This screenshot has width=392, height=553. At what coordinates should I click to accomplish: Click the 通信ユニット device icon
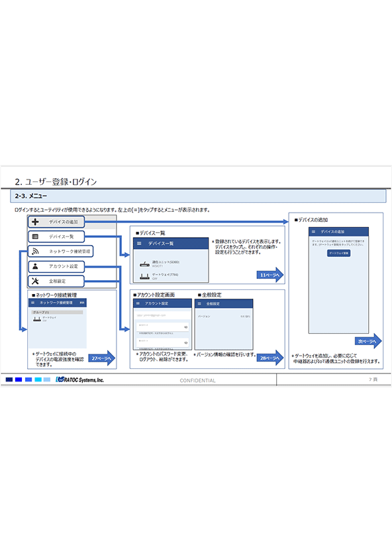(144, 264)
